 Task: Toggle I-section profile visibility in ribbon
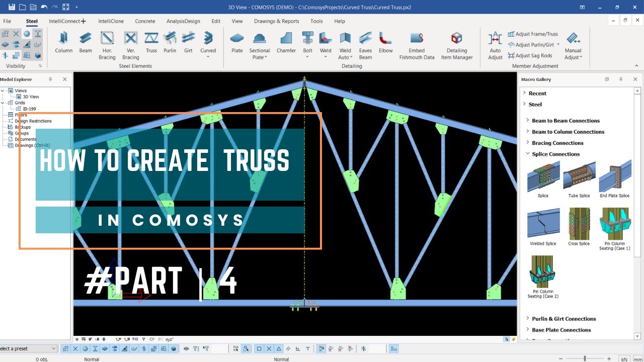click(38, 34)
